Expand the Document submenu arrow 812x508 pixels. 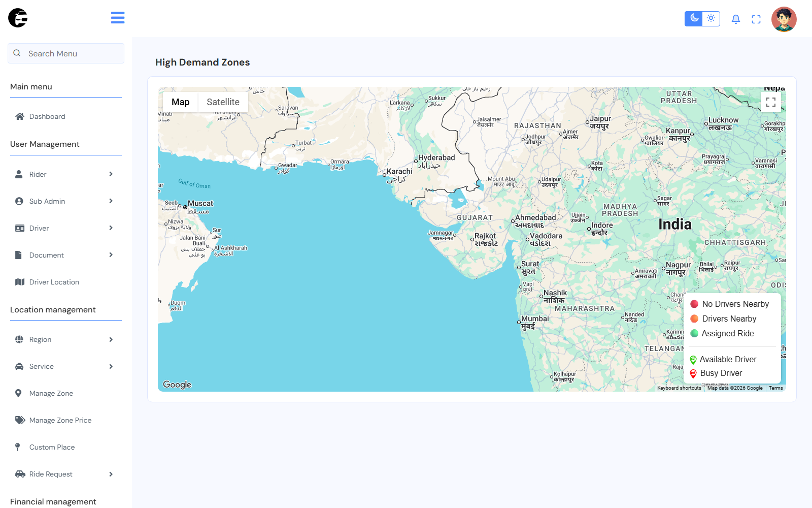111,255
